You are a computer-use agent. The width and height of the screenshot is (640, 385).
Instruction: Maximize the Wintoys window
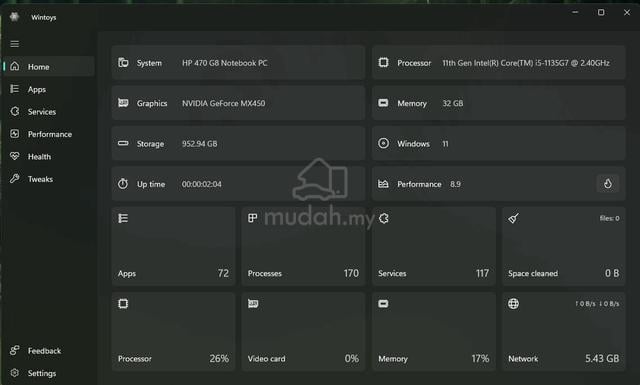tap(601, 13)
